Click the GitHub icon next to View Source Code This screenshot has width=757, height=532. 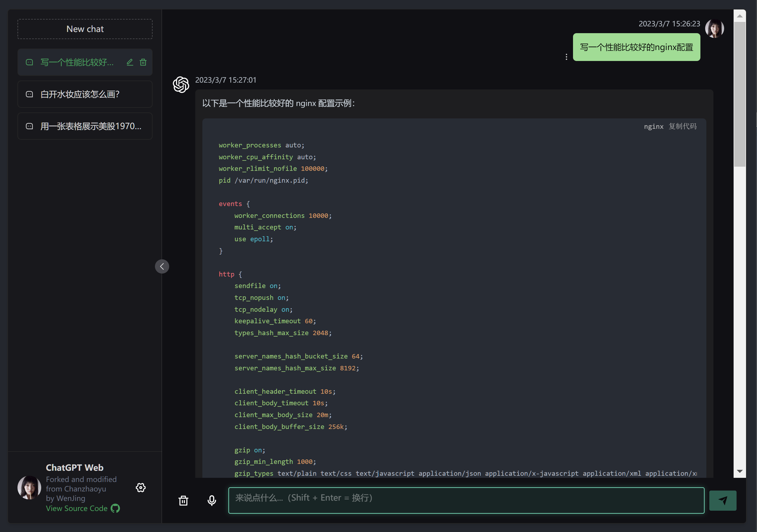click(115, 508)
